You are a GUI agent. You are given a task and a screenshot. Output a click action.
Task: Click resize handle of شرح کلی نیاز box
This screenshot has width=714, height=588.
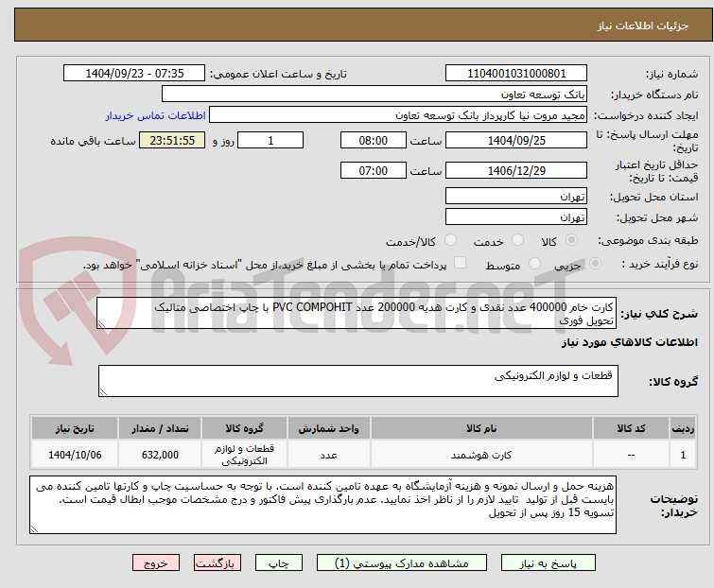pyautogui.click(x=101, y=324)
